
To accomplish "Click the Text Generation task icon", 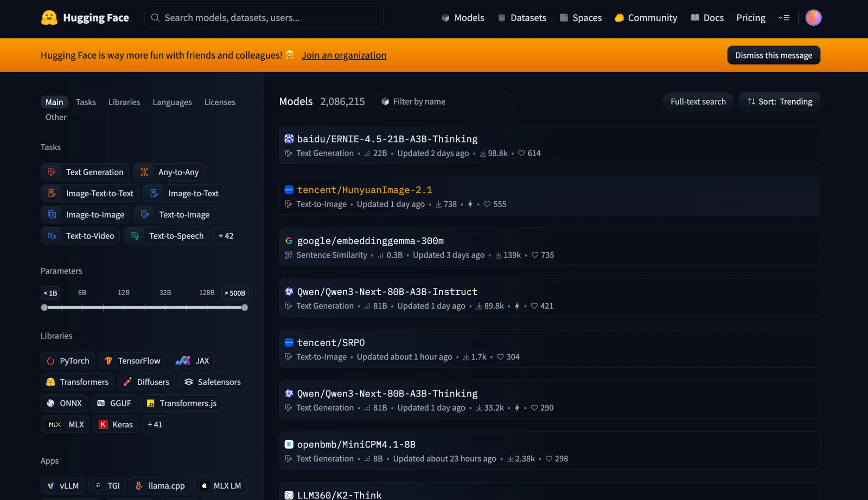I will point(52,172).
